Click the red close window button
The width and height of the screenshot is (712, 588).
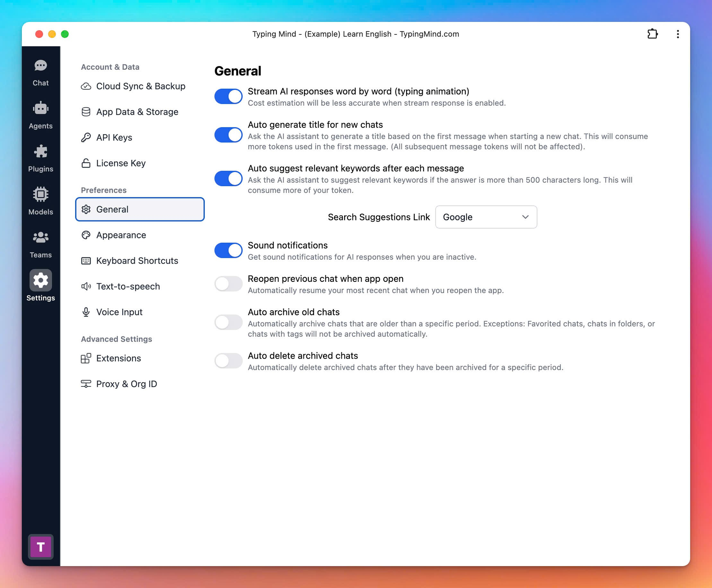(x=39, y=34)
